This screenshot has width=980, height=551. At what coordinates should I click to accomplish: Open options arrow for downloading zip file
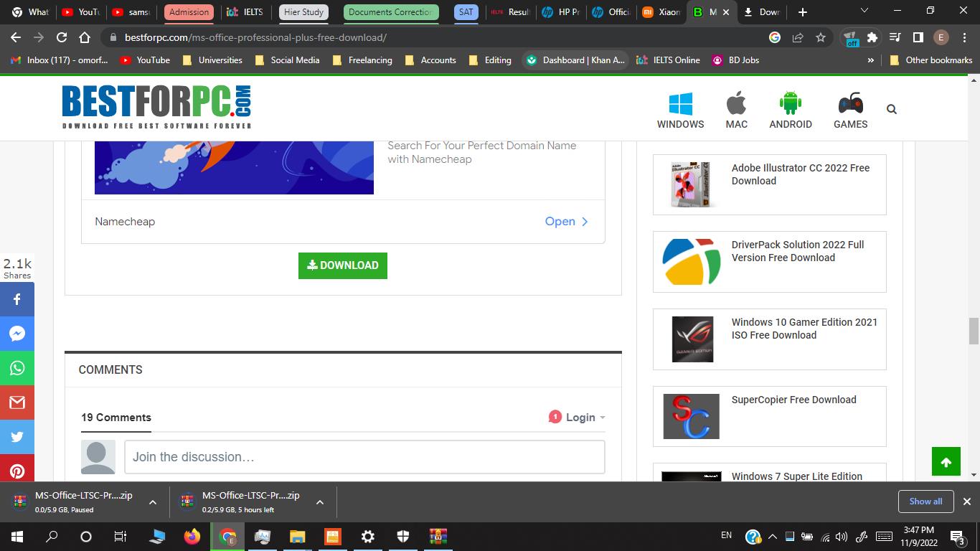[x=320, y=502]
